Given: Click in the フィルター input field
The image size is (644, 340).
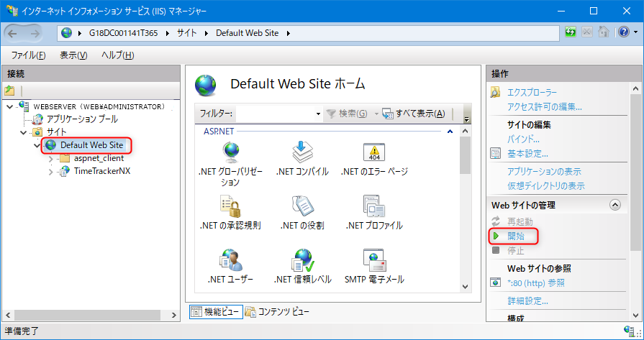Looking at the screenshot, I should tap(275, 114).
